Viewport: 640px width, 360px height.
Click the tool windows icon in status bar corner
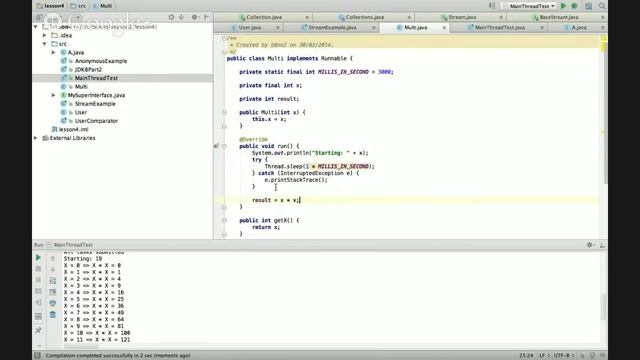37,356
